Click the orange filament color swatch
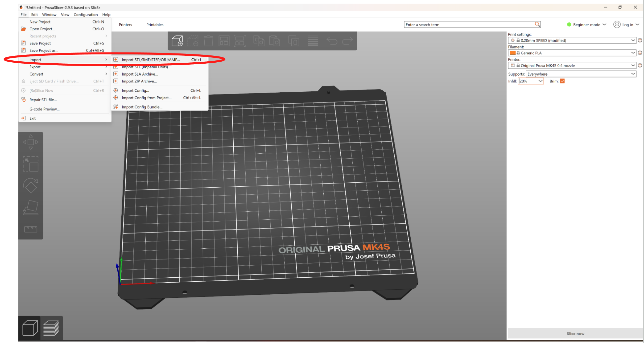This screenshot has width=644, height=343. coord(512,53)
